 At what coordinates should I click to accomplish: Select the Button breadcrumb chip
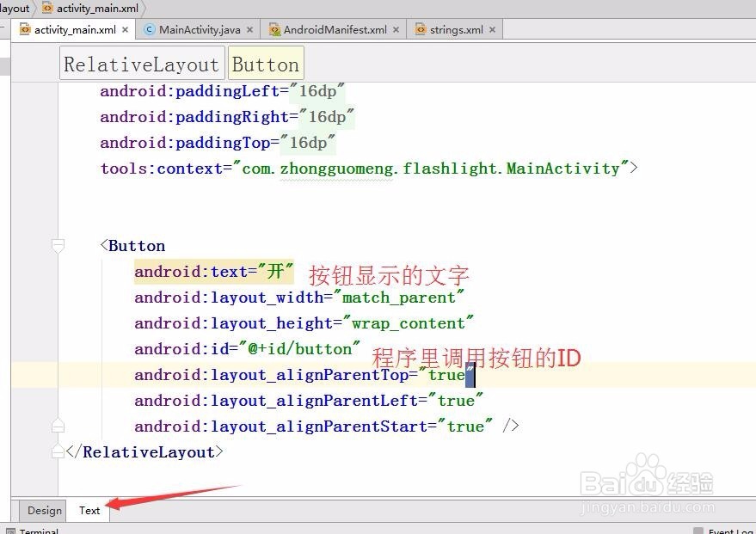(x=266, y=62)
